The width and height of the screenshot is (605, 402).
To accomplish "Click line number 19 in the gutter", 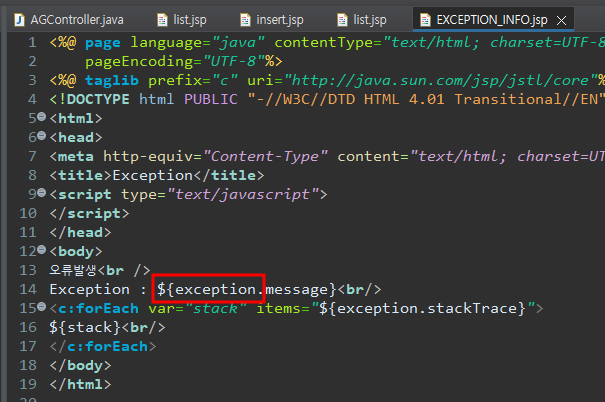I will (x=28, y=384).
